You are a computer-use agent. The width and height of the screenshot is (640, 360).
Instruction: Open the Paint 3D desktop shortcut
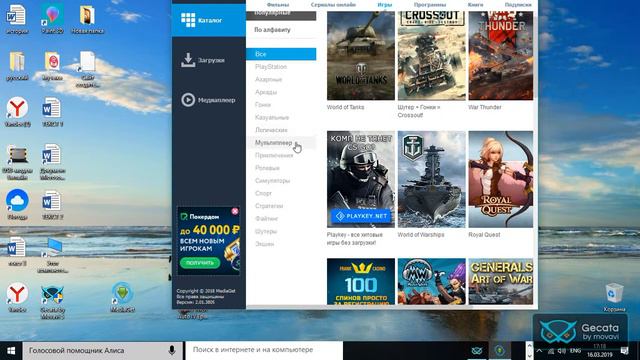[x=52, y=19]
